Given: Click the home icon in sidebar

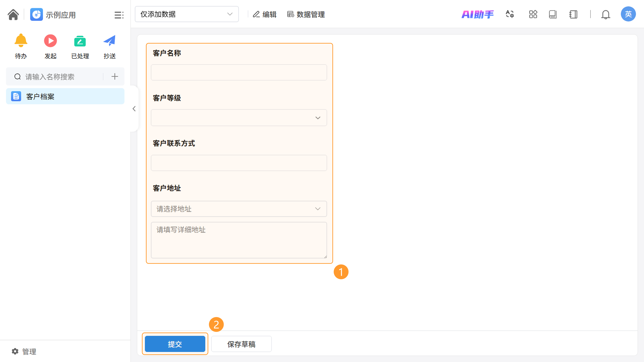Looking at the screenshot, I should click(13, 14).
